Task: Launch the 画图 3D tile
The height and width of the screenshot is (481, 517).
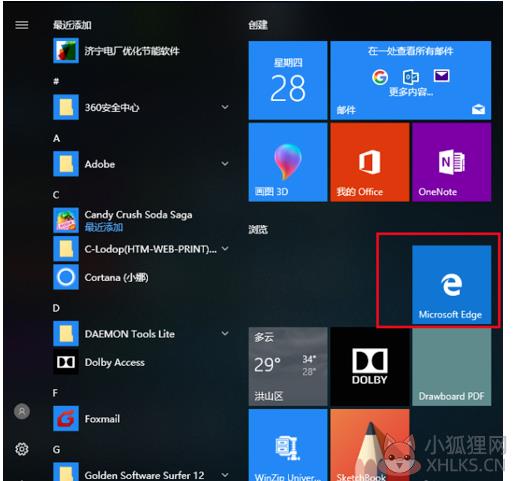Action: pyautogui.click(x=288, y=162)
